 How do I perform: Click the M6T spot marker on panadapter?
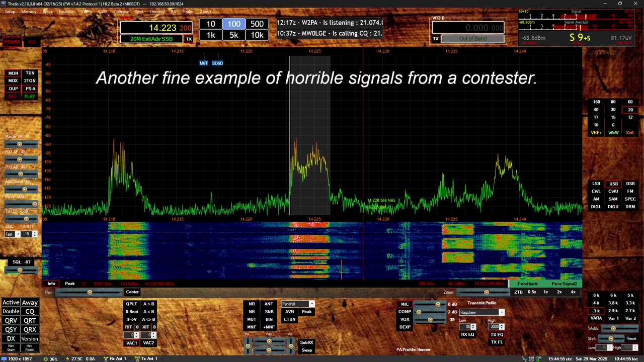pos(203,63)
